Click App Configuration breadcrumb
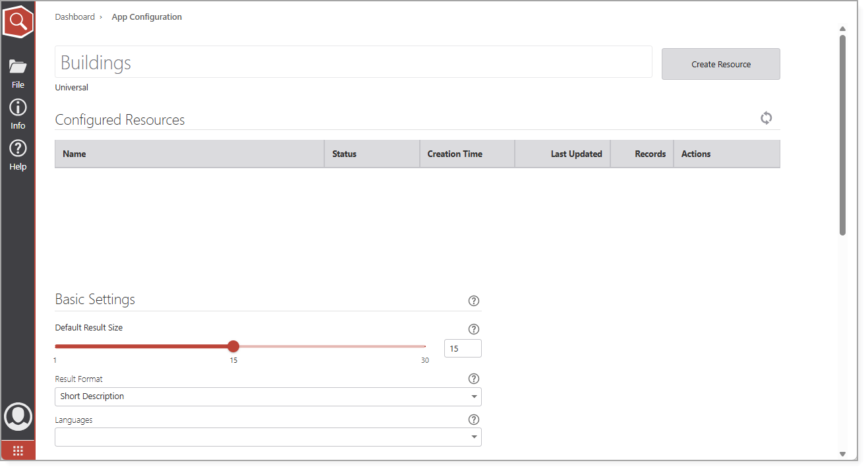 (147, 17)
